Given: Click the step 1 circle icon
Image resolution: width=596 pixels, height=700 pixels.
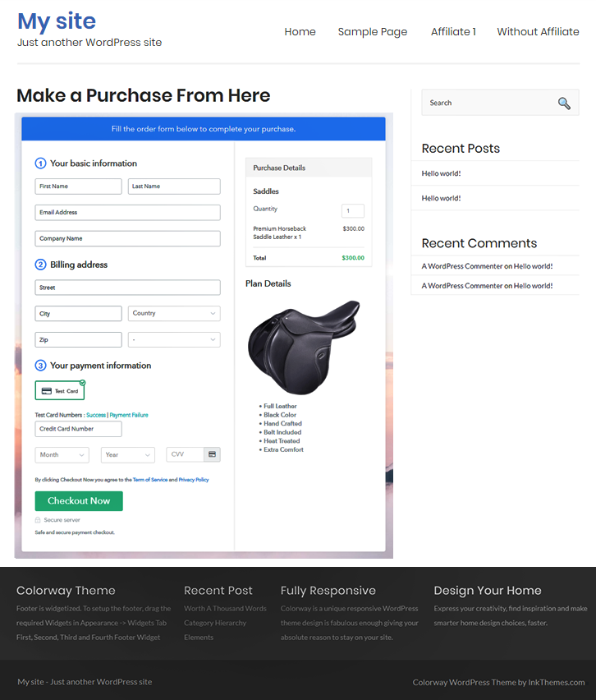Looking at the screenshot, I should (40, 163).
